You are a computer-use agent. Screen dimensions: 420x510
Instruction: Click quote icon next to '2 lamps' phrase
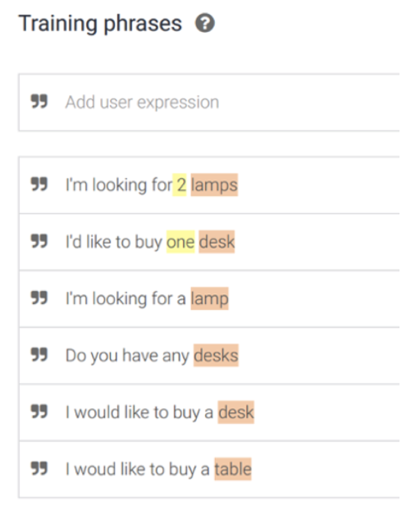[x=39, y=184]
